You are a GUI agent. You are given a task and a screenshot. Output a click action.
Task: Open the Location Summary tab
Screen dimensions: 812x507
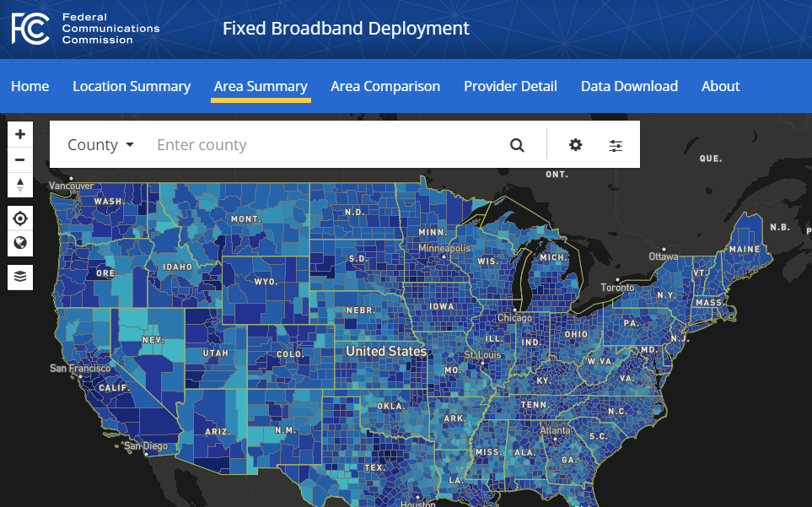(132, 86)
